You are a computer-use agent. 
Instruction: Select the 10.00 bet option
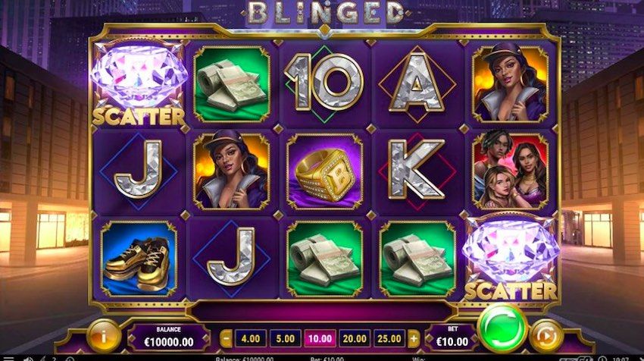click(320, 339)
